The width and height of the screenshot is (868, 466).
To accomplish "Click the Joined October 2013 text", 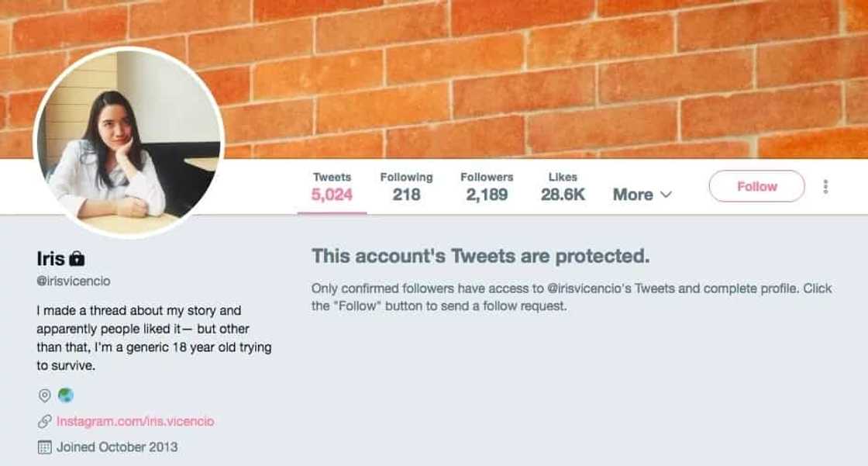I will (117, 447).
